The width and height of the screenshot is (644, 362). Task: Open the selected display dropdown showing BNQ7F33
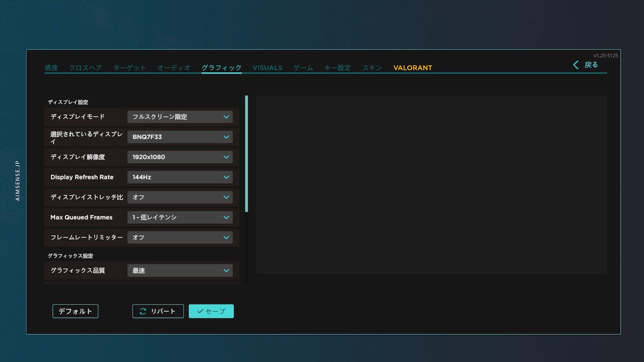(x=180, y=137)
